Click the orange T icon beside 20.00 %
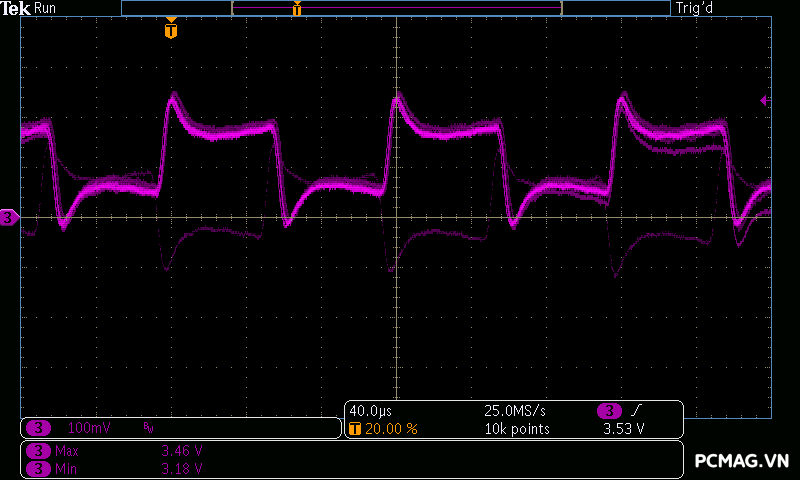 pos(355,428)
